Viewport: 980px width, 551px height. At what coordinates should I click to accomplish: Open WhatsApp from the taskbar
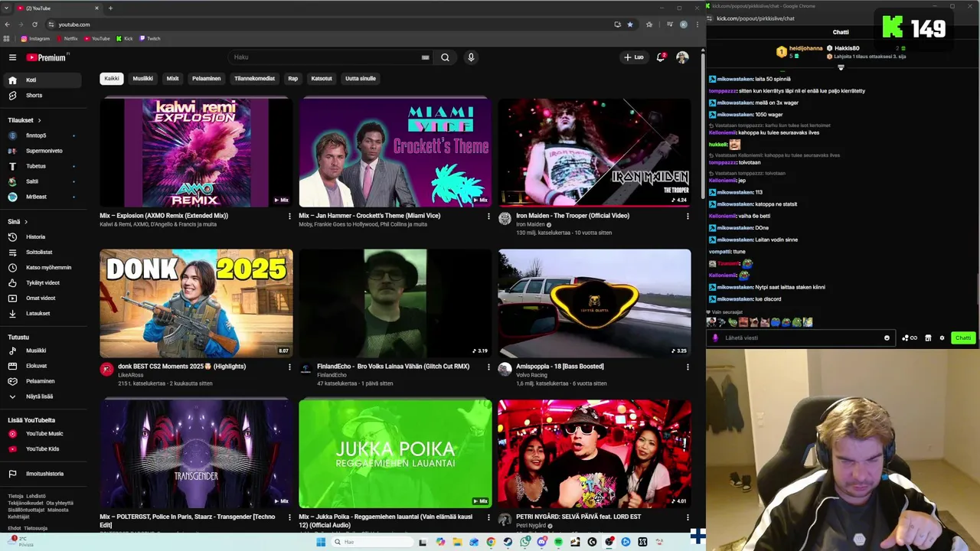tap(525, 542)
